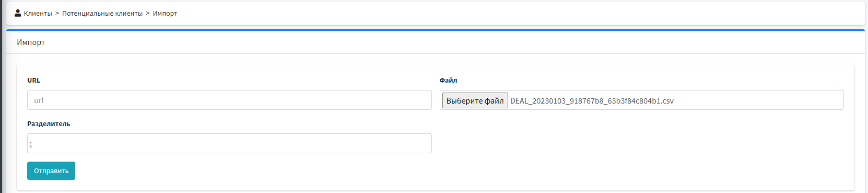868x193 pixels.
Task: Go to Потенциальные клиенты breadcrumb
Action: (102, 14)
